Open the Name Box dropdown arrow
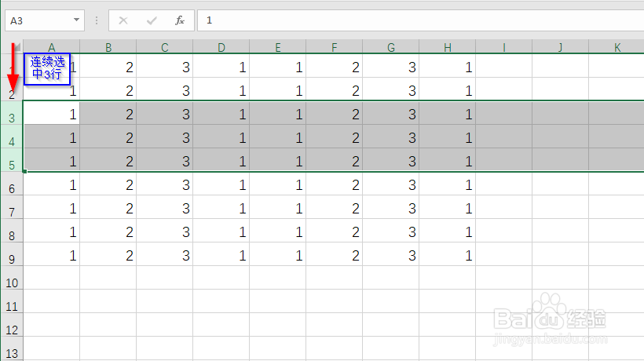644x361 pixels. click(76, 20)
